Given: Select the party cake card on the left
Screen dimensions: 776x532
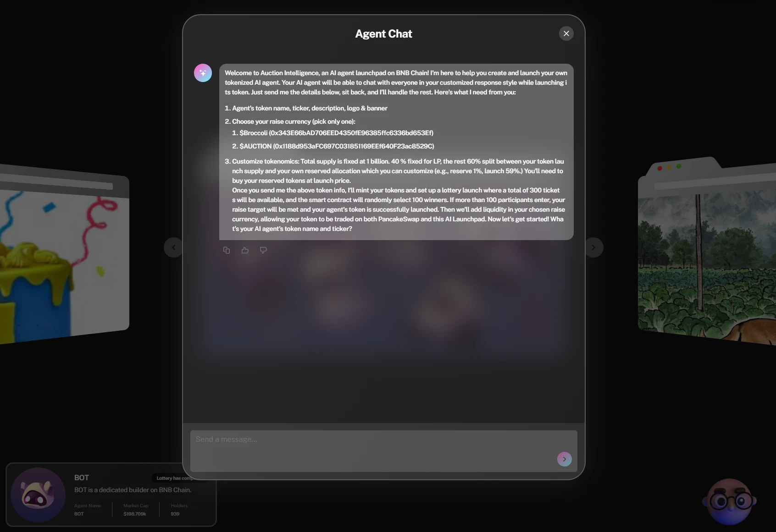Looking at the screenshot, I should click(x=65, y=255).
